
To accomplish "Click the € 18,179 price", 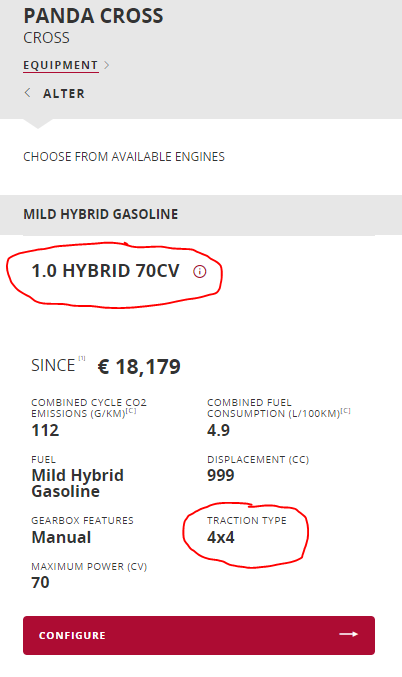I will click(x=139, y=367).
